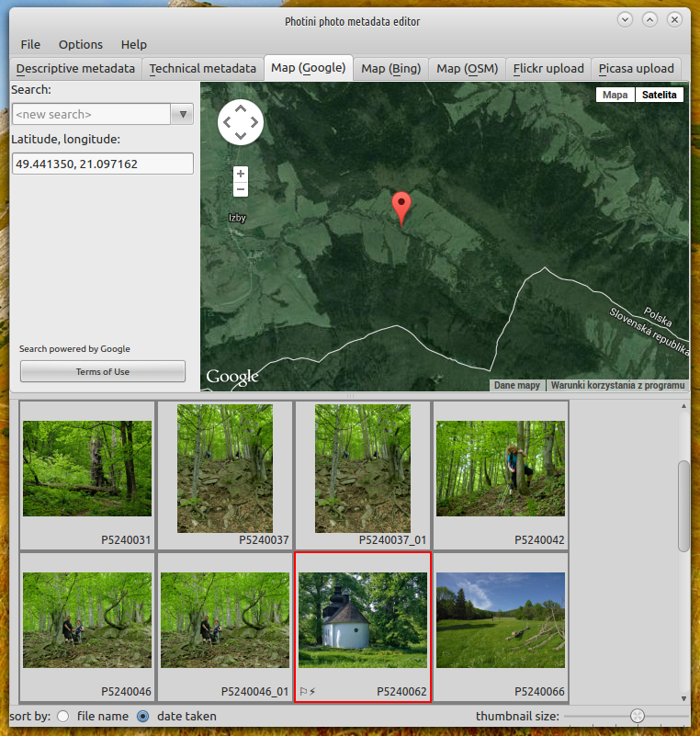This screenshot has width=700, height=736.
Task: Switch to Technical metadata tab
Action: coord(203,69)
